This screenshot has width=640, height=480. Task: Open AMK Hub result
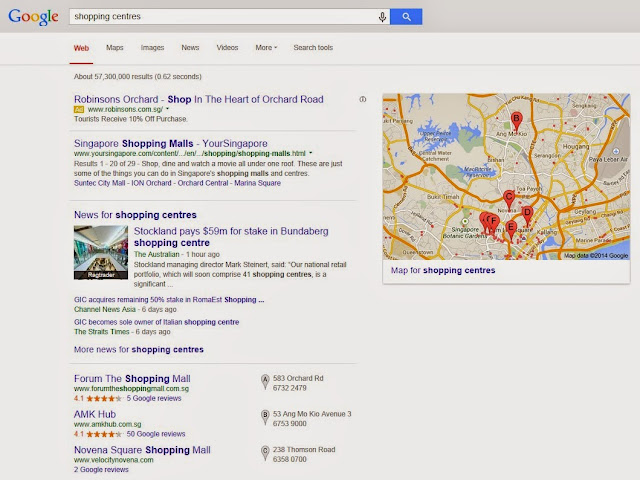click(x=95, y=414)
